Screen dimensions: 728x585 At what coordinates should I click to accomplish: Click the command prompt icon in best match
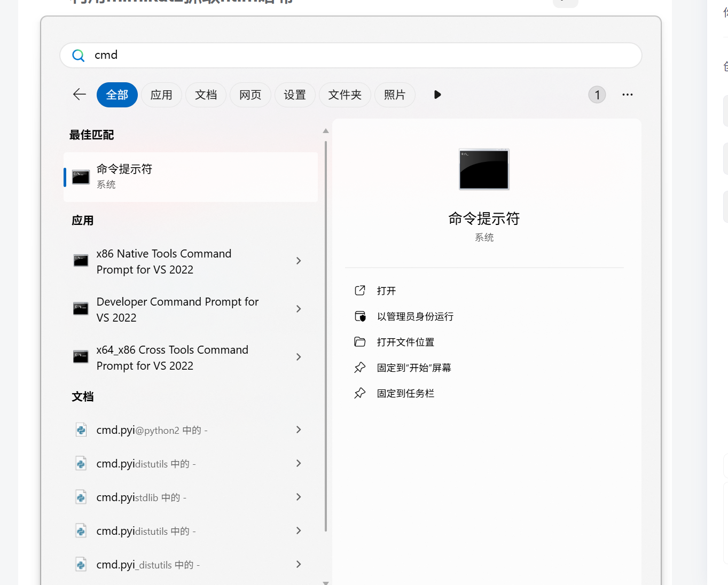coord(80,177)
